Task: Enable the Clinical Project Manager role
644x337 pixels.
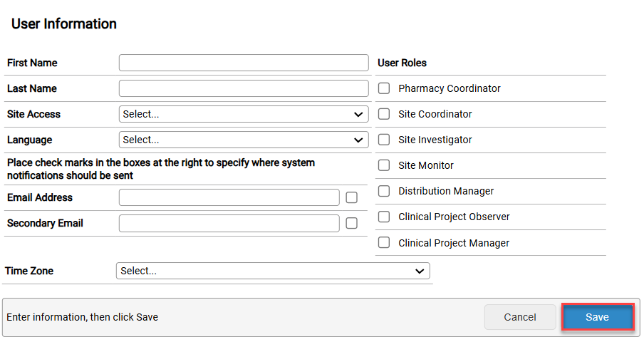Action: click(384, 243)
